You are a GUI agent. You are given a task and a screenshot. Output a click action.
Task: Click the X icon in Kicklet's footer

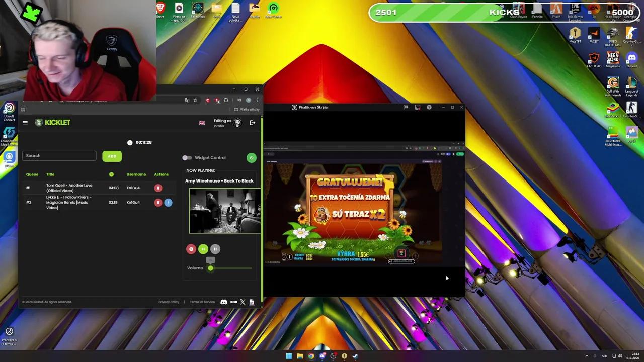243,302
